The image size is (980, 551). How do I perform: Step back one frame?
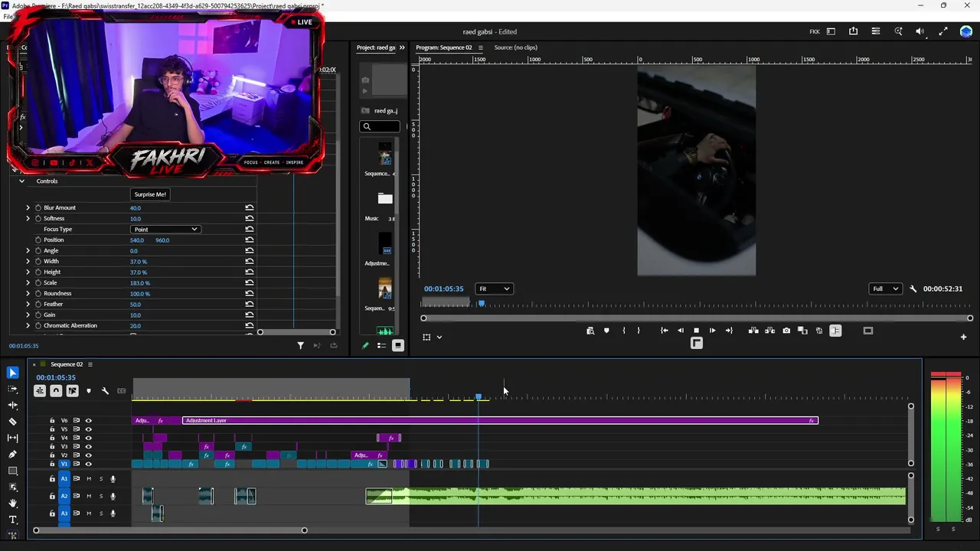tap(680, 331)
